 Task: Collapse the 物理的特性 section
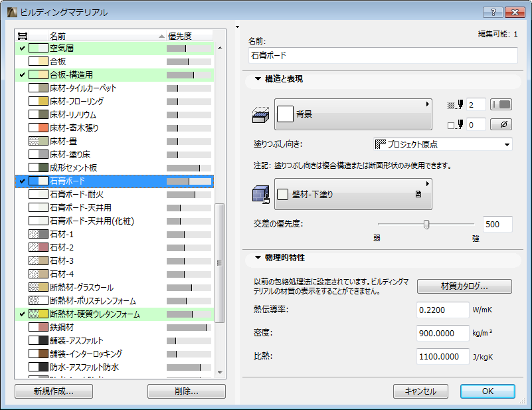[258, 258]
